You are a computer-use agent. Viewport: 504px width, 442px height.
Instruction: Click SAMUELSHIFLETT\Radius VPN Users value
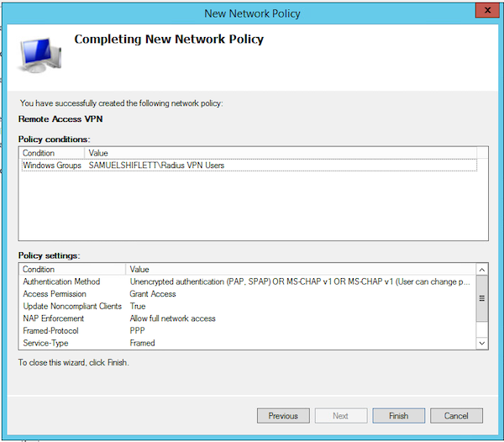click(156, 166)
